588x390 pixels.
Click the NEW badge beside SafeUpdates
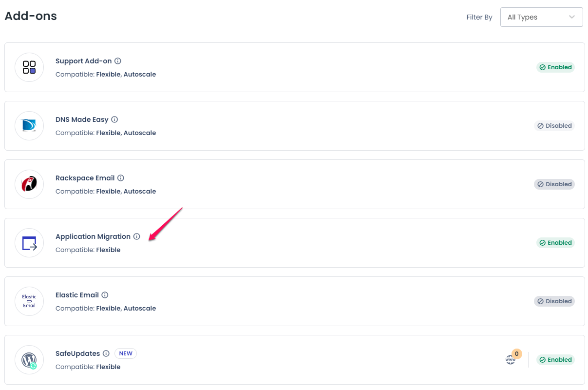click(126, 353)
